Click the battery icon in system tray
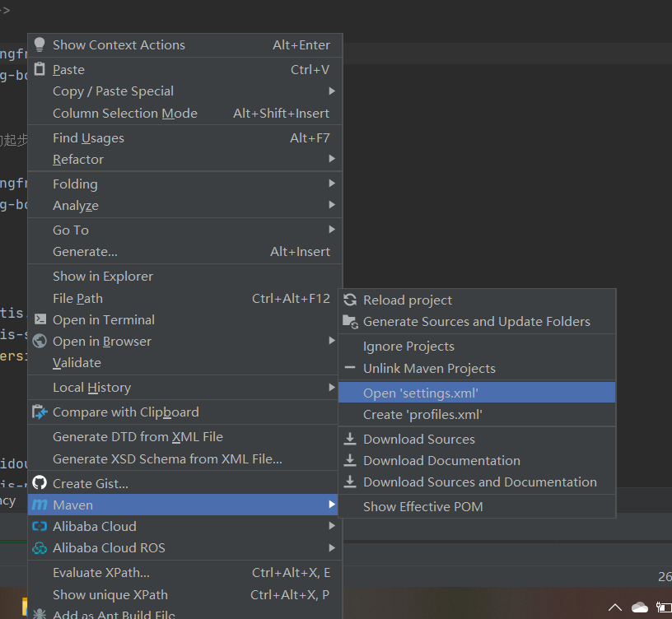The width and height of the screenshot is (672, 619). [x=664, y=607]
